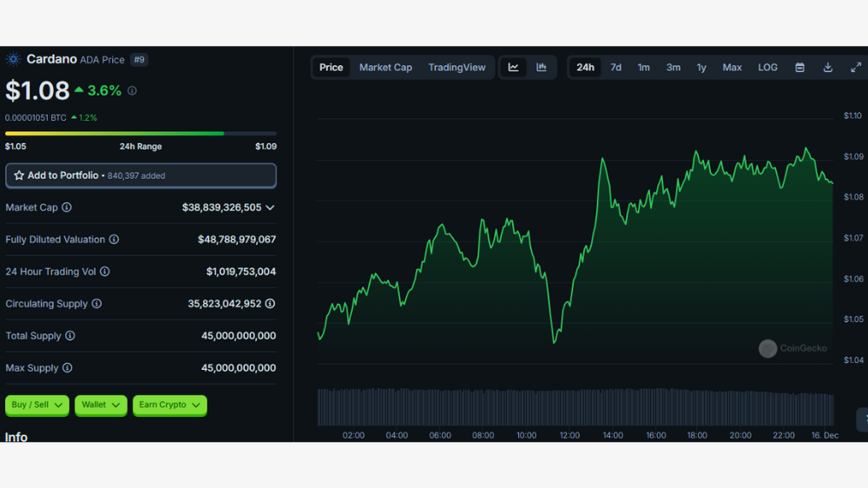This screenshot has height=488, width=868.
Task: Click the Add to Portfolio button
Action: click(141, 175)
